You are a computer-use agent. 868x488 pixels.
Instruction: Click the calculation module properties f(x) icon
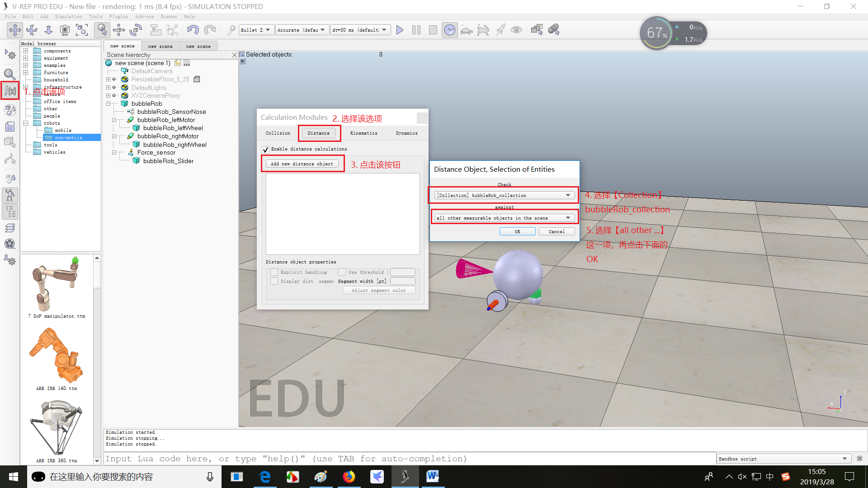click(x=10, y=91)
